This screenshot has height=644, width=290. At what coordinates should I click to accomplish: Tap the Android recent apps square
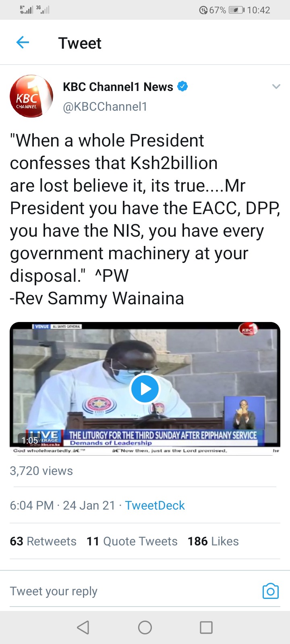pyautogui.click(x=206, y=627)
